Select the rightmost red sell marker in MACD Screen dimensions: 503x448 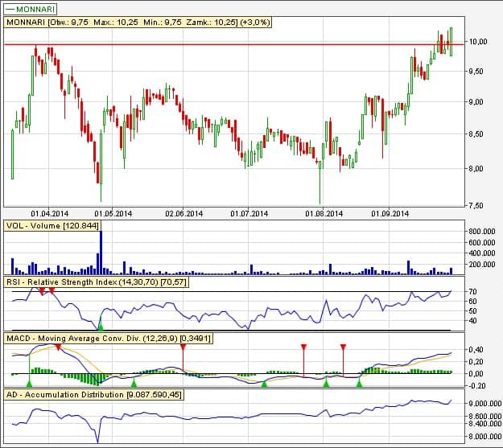[x=344, y=347]
